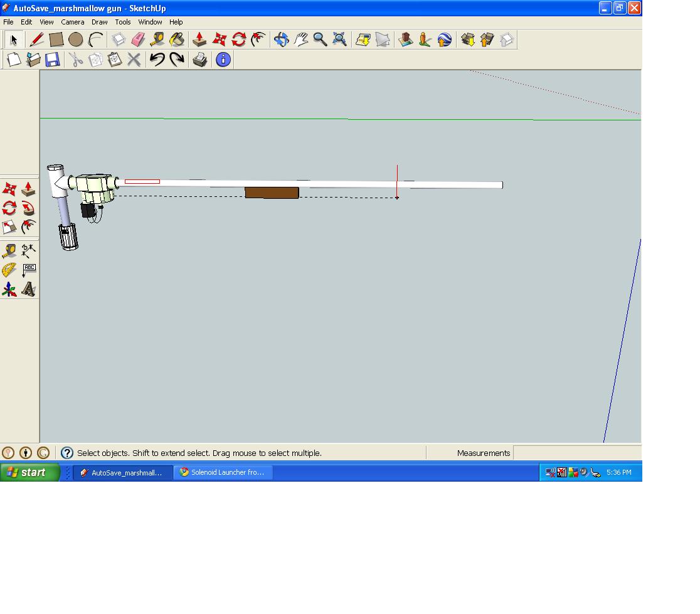
Task: Click the Eraser tool
Action: pyautogui.click(x=138, y=40)
